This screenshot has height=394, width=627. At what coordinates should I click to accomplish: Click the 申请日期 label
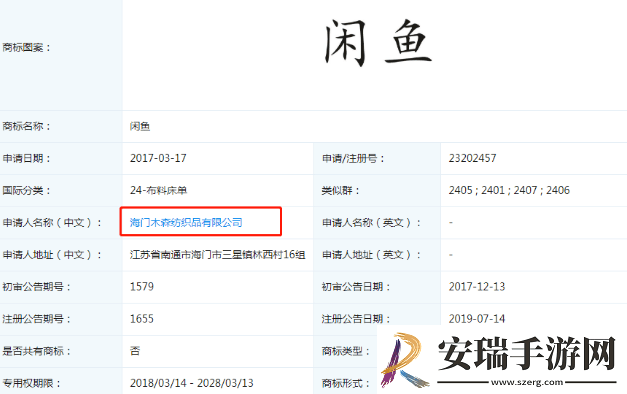coord(27,158)
